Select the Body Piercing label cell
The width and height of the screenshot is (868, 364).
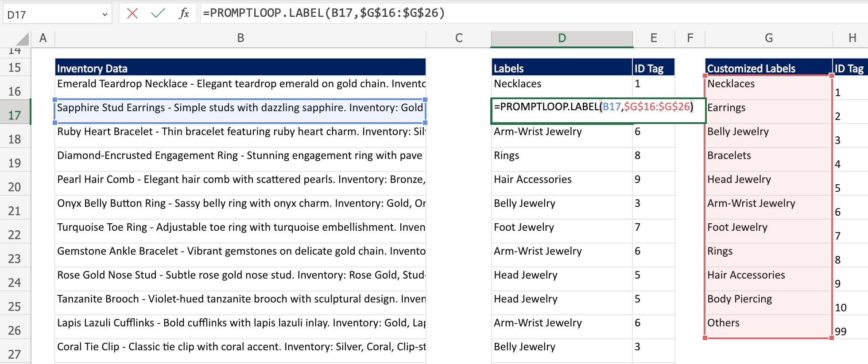pyautogui.click(x=768, y=299)
